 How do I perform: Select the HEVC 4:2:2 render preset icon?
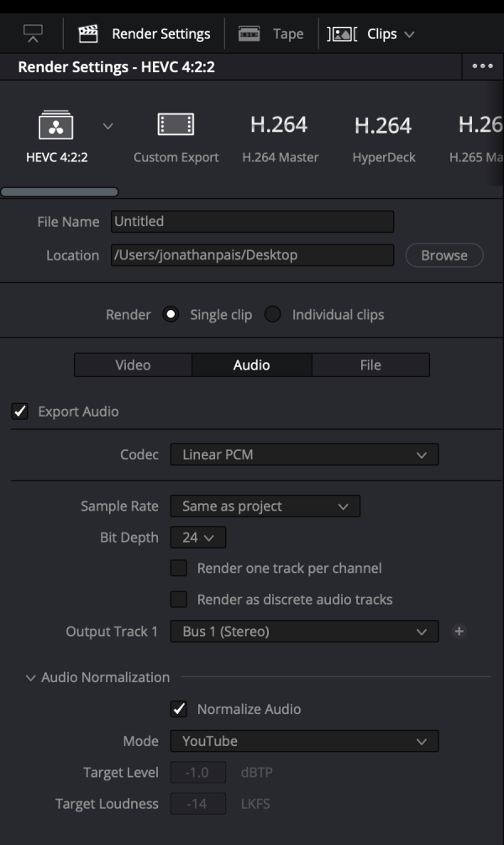point(55,126)
